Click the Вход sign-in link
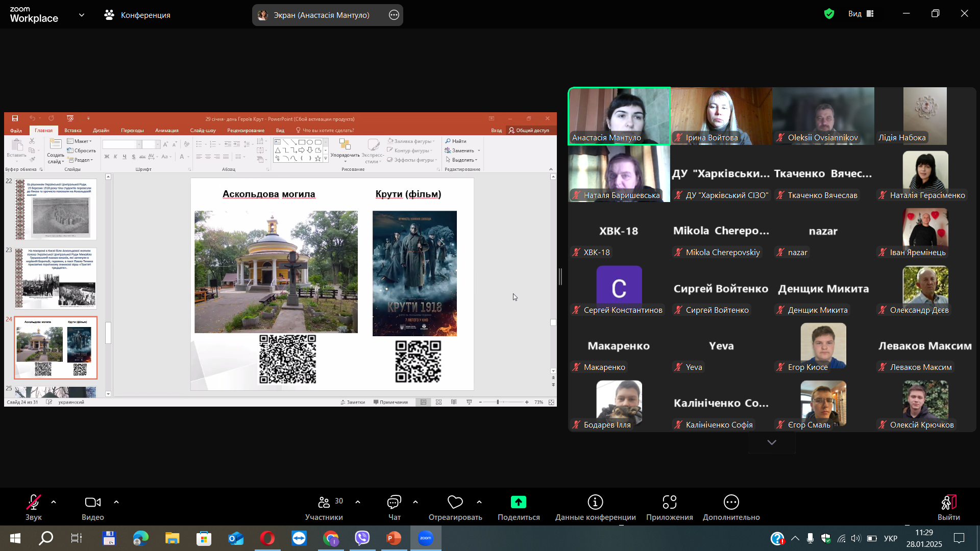The image size is (980, 551). [496, 131]
